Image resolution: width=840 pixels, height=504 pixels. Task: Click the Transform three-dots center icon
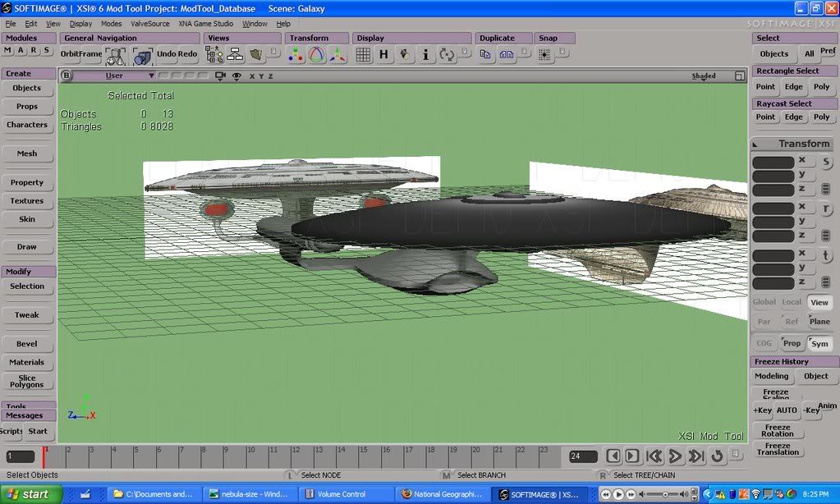click(x=296, y=55)
